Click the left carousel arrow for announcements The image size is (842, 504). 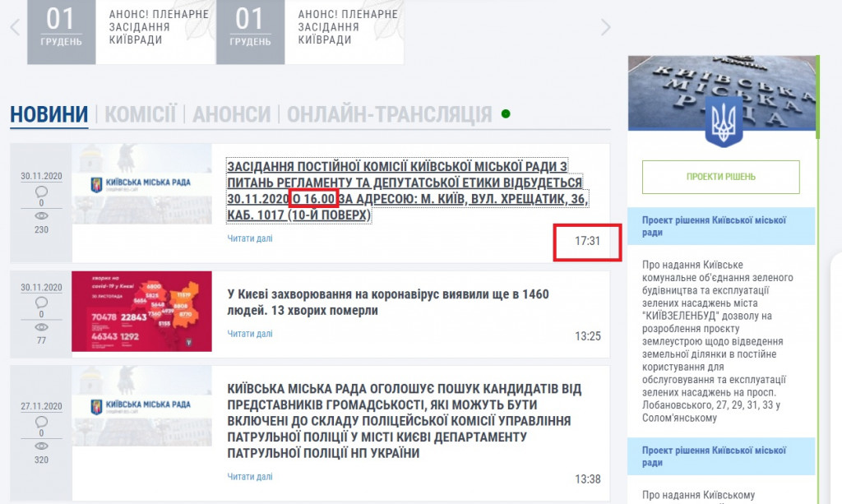point(15,27)
